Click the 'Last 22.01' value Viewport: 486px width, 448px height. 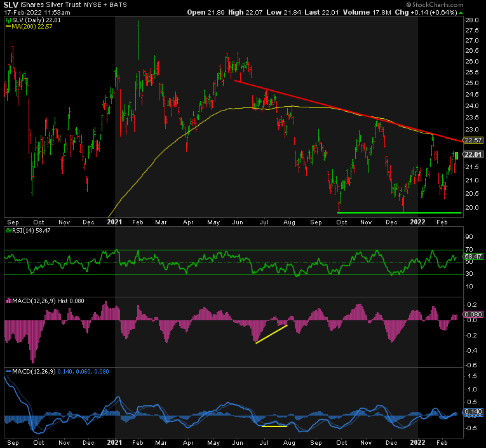point(321,13)
